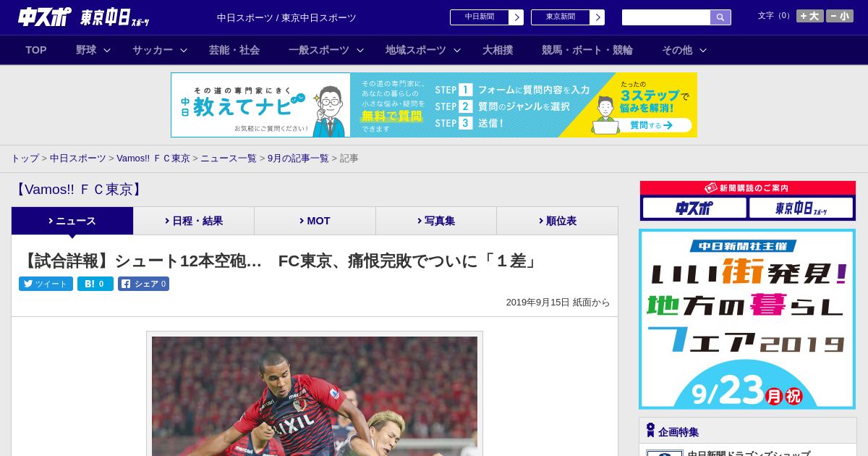This screenshot has width=868, height=456.
Task: Open 競馬・ボート・競輪 section
Action: tap(587, 50)
